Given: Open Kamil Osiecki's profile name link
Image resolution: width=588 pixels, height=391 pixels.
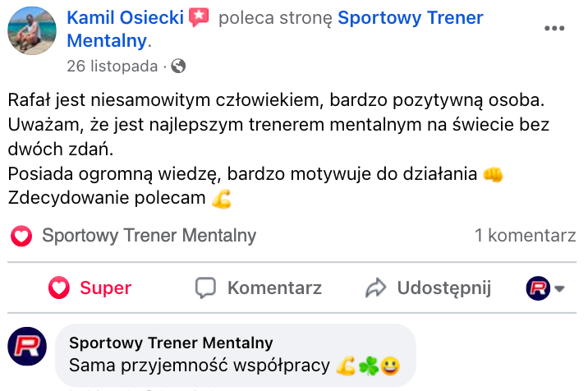Looking at the screenshot, I should pos(125,17).
